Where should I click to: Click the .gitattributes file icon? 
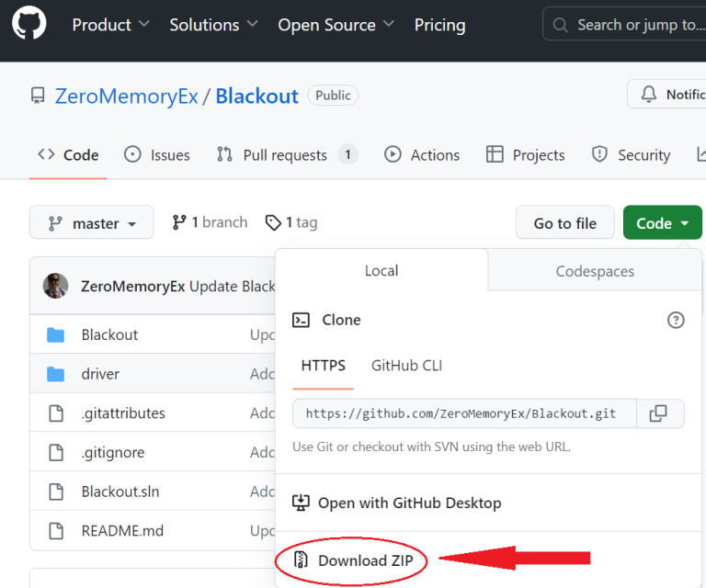[x=56, y=413]
